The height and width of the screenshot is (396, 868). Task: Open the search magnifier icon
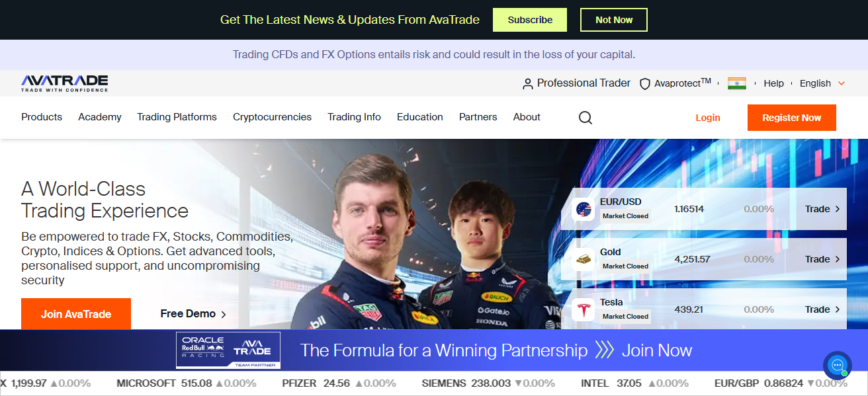click(x=586, y=118)
